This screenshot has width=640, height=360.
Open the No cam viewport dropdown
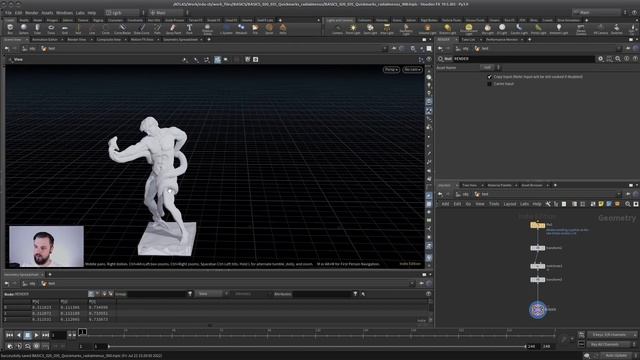click(x=412, y=69)
